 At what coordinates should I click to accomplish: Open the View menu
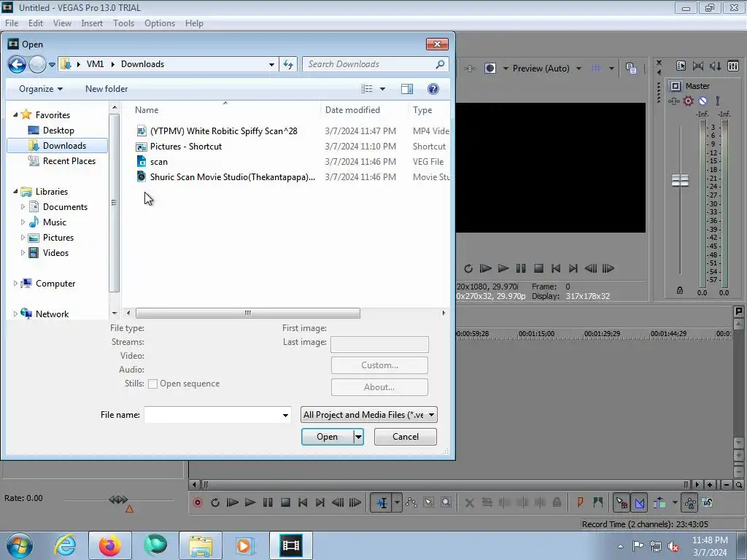click(x=62, y=23)
